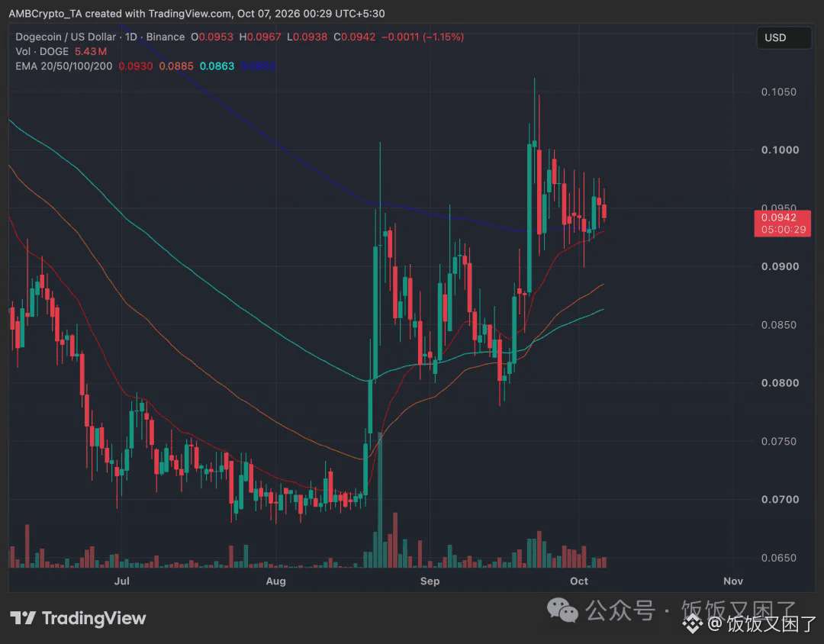Viewport: 824px width, 644px height.
Task: Select the high value H0.0967
Action: (260, 37)
